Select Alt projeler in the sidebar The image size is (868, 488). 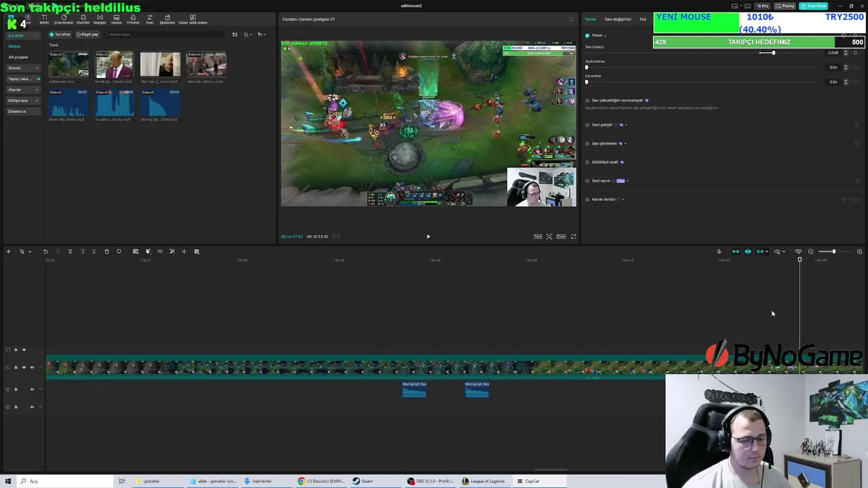[x=18, y=57]
